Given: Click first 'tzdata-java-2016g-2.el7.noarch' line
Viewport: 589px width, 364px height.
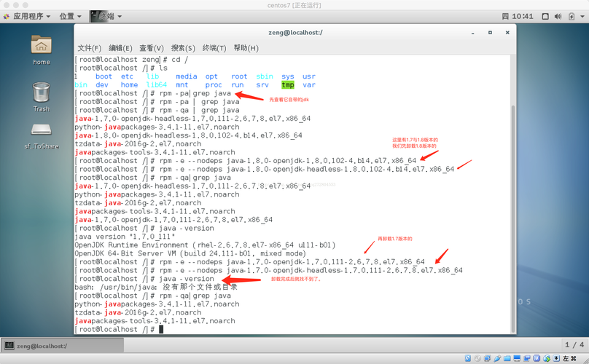Looking at the screenshot, I should 138,144.
